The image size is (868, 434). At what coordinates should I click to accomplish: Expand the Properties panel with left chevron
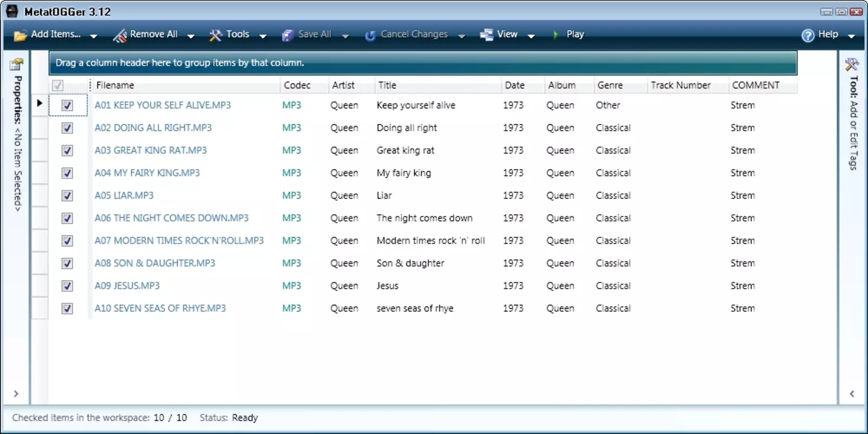16,394
